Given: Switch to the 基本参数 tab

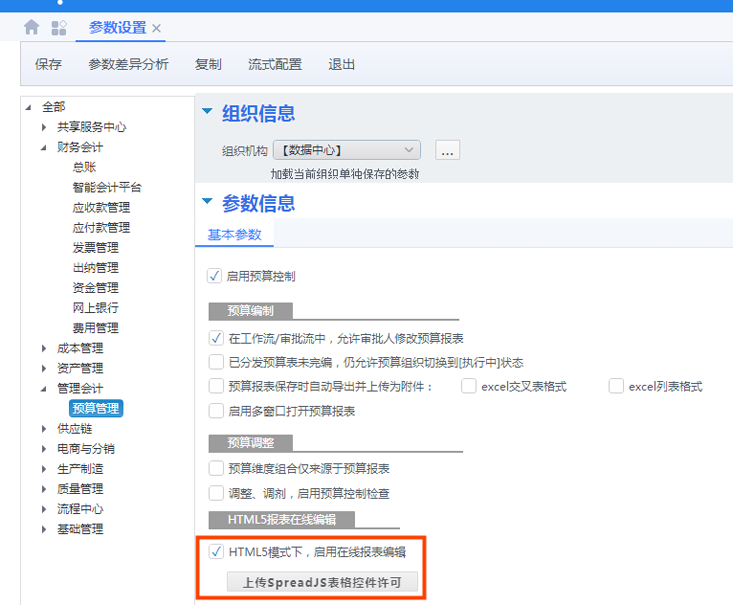Looking at the screenshot, I should 234,235.
